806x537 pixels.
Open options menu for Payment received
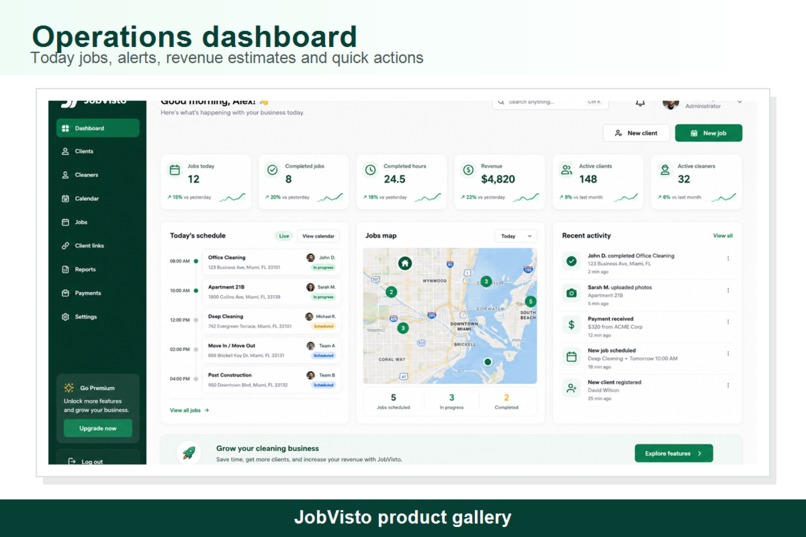[x=728, y=322]
